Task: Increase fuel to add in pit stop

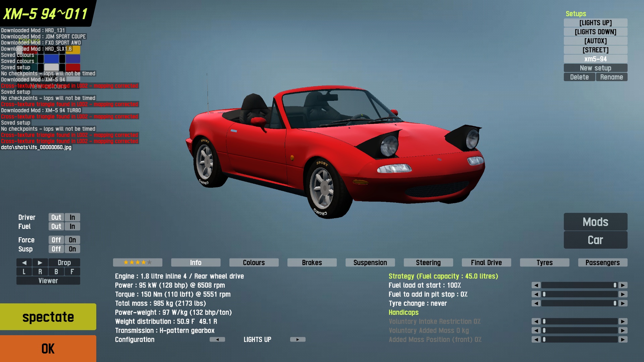Action: coord(623,294)
